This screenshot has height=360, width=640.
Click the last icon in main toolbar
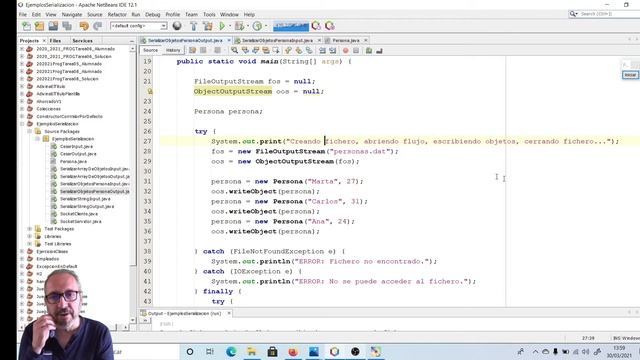(330, 26)
